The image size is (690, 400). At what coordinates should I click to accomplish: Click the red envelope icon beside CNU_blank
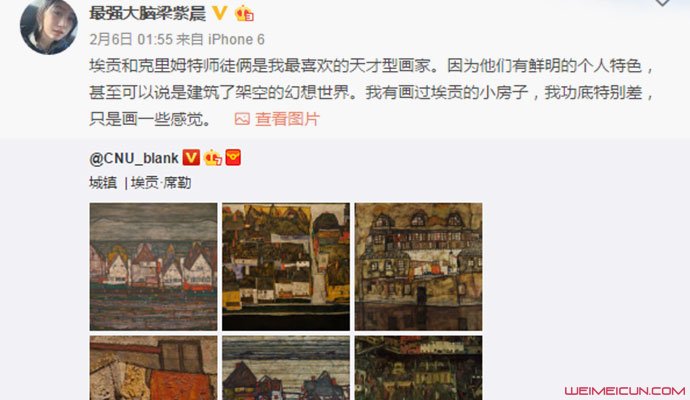tap(233, 158)
